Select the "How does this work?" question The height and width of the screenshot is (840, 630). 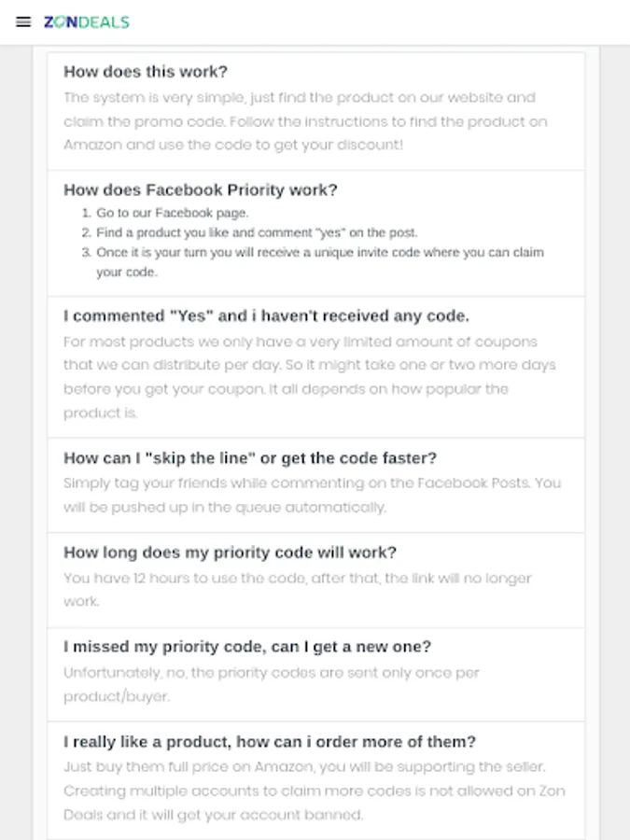point(146,72)
